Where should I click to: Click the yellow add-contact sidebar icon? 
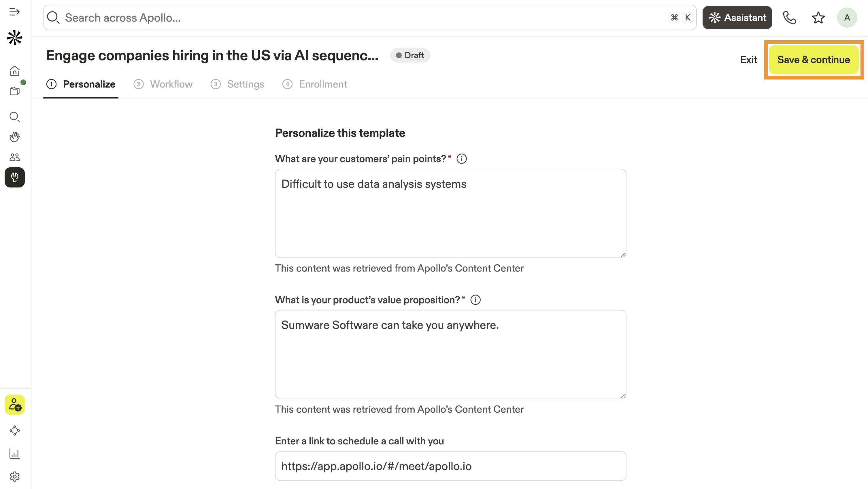(14, 405)
